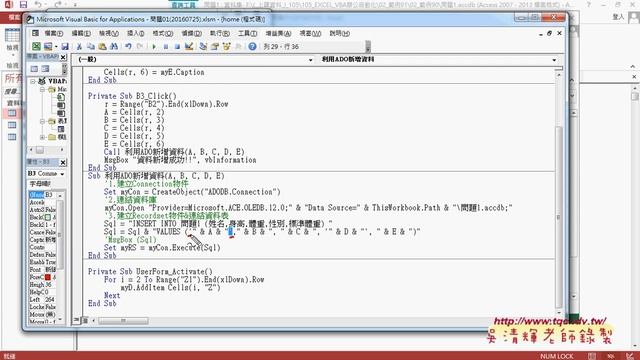Click the Cut scissors icon
This screenshot has width=640, height=360.
79,47
